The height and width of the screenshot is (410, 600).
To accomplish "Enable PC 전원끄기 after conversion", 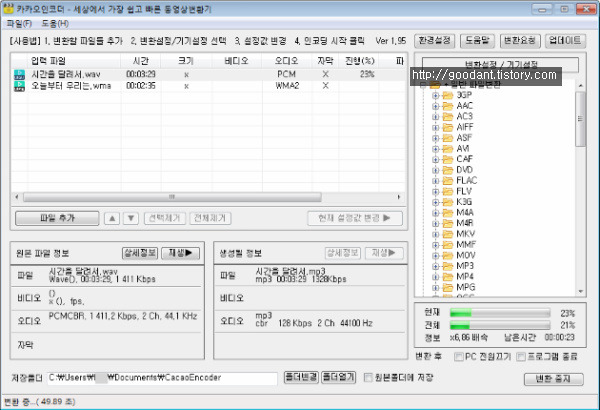I will [x=458, y=357].
